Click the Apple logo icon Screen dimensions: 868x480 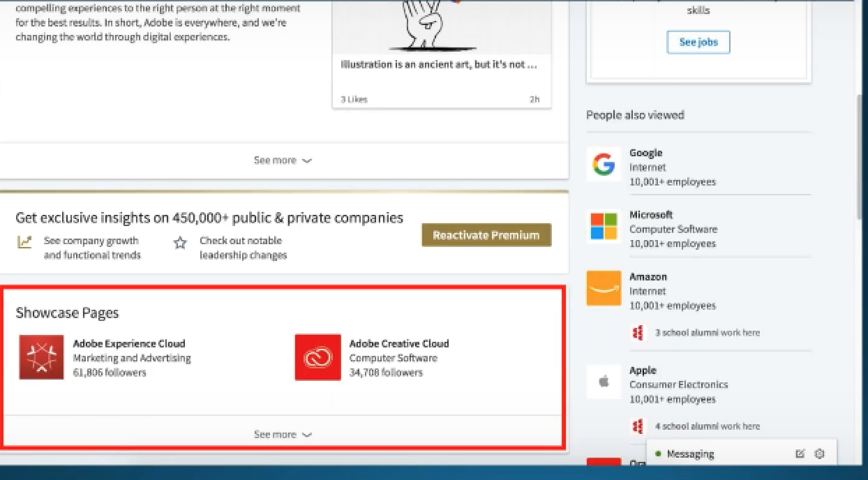604,382
